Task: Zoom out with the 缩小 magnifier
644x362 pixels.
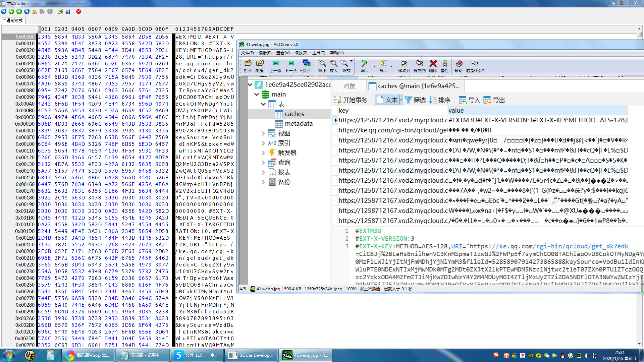Action: [322, 66]
